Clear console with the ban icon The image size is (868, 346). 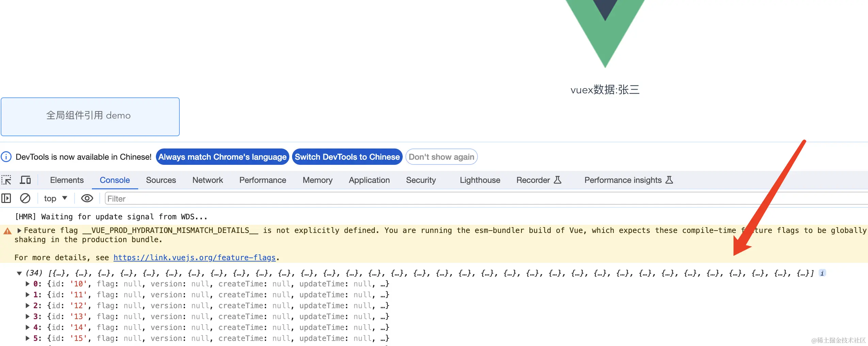25,198
